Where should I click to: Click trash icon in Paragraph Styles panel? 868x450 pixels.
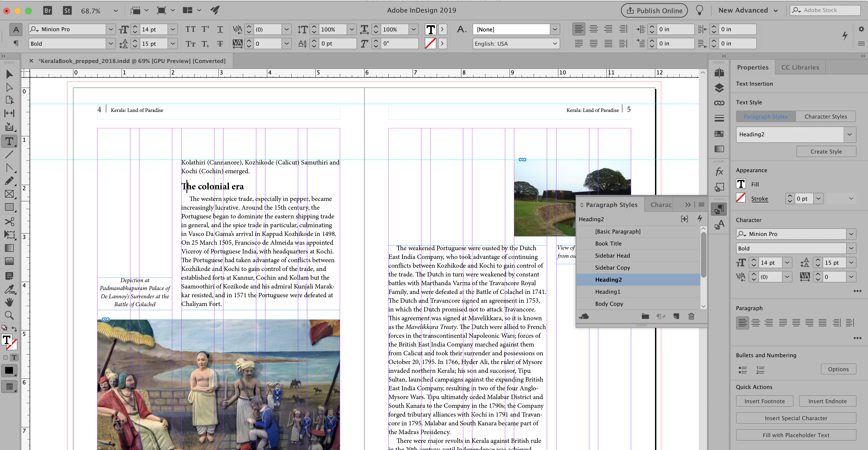tap(691, 316)
